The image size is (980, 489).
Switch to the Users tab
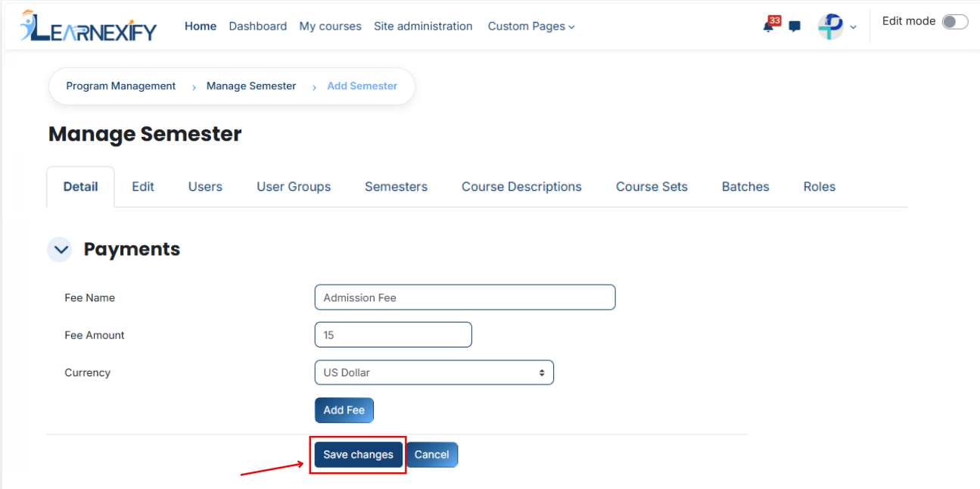pos(205,187)
